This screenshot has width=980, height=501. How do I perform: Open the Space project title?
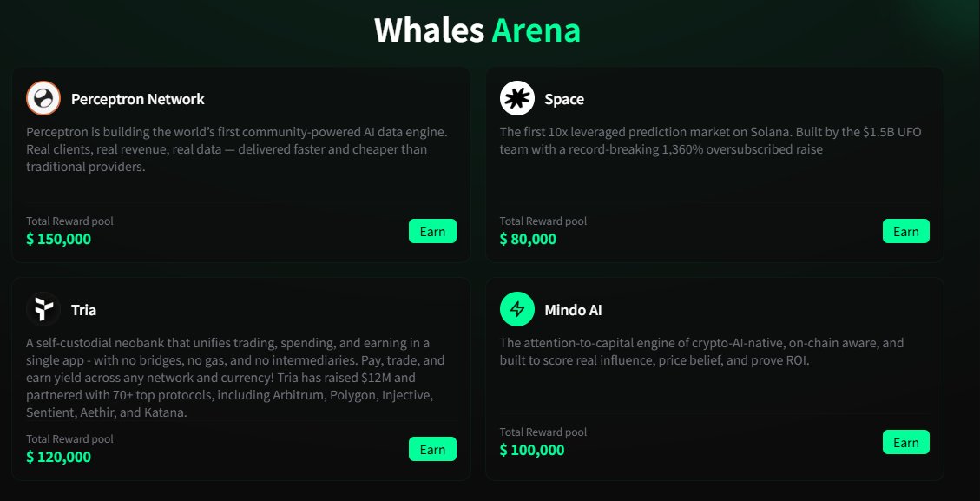pyautogui.click(x=564, y=99)
